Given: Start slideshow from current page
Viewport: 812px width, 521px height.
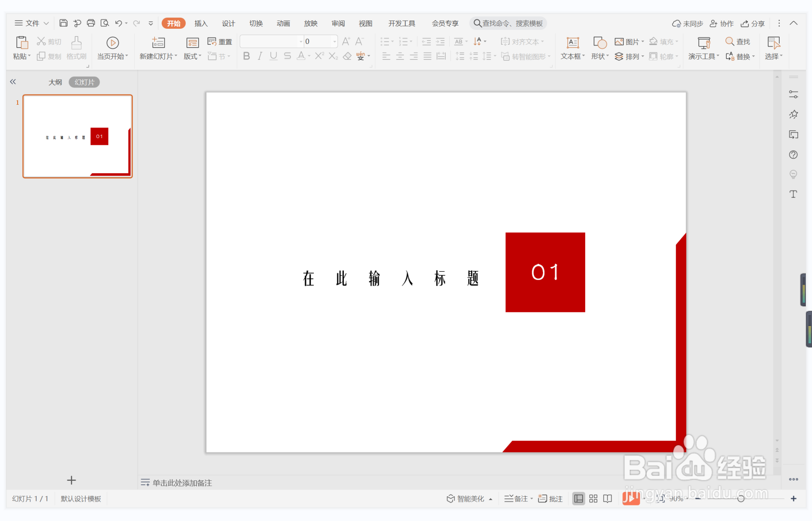Looking at the screenshot, I should (112, 43).
